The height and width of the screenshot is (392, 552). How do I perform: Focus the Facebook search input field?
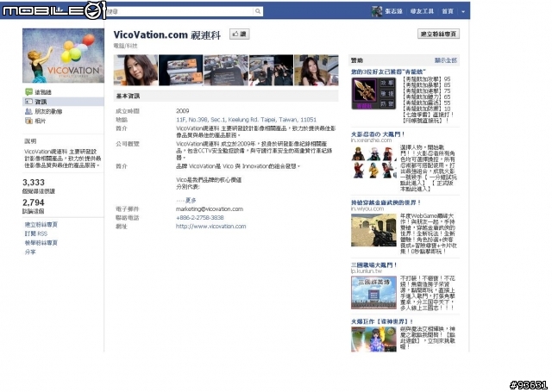[x=180, y=11]
